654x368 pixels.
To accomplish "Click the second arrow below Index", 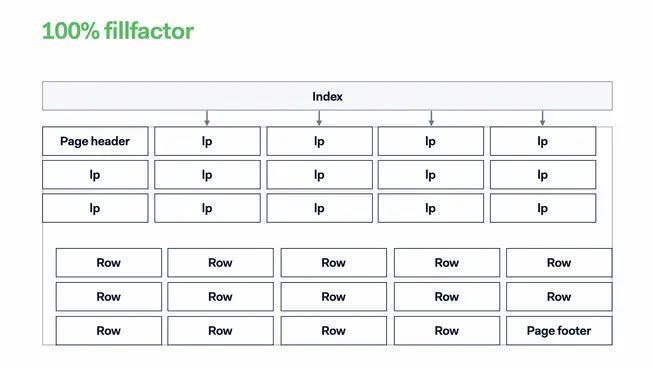I will pos(319,118).
